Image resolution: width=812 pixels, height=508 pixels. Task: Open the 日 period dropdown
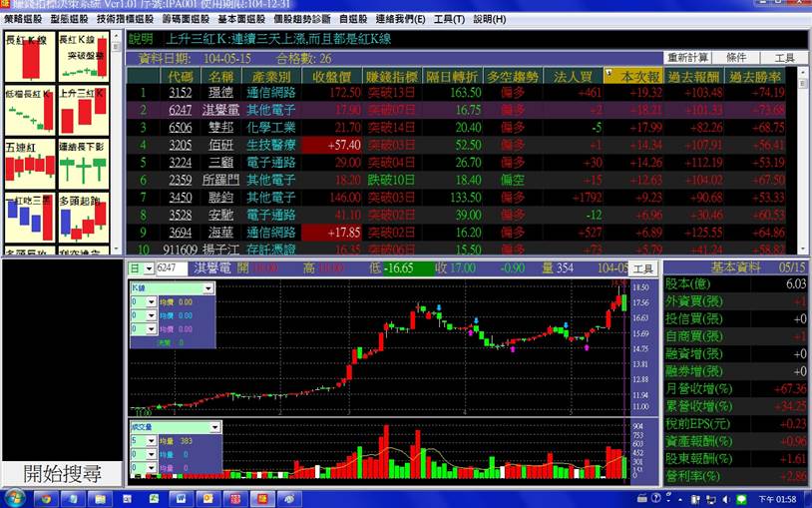tap(149, 268)
